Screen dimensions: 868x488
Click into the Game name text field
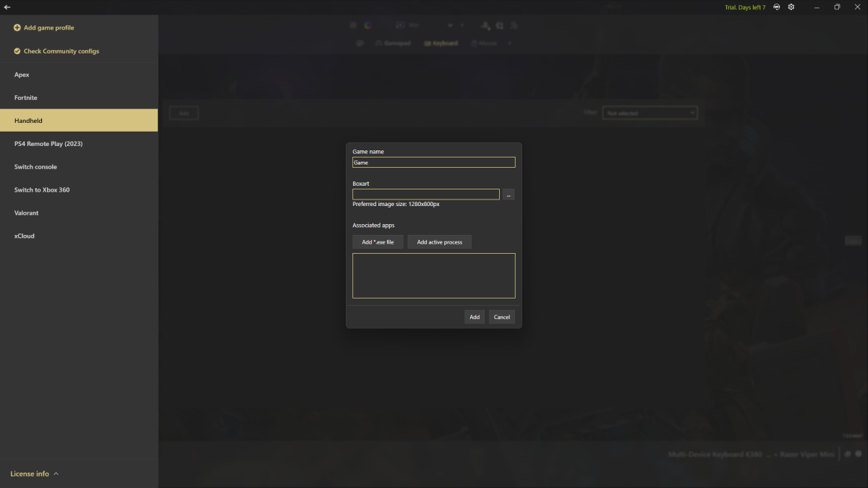click(433, 163)
